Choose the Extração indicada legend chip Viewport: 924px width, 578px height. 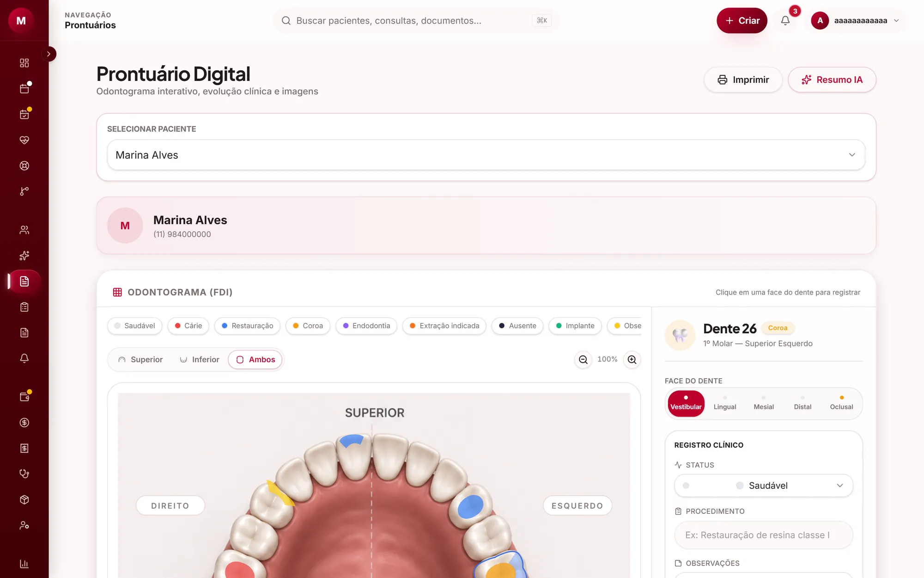[x=444, y=326]
